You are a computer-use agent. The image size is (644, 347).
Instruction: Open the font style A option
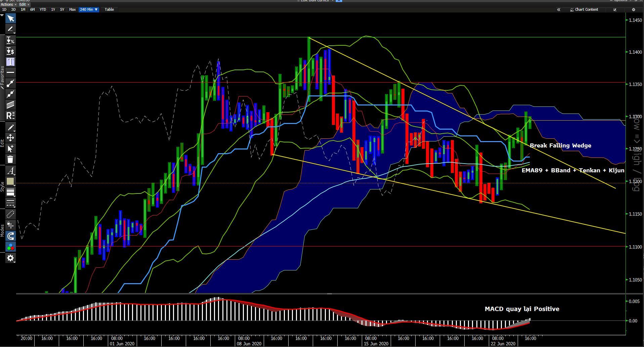[x=10, y=171]
